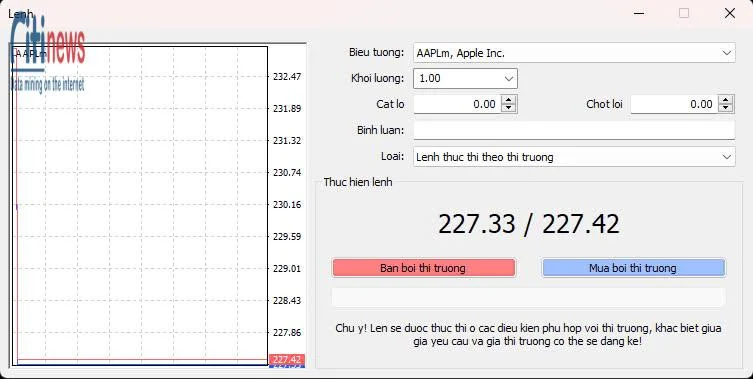Viewport: 753px width, 379px height.
Task: Decrease the Cat lo value with the down arrow
Action: [509, 108]
